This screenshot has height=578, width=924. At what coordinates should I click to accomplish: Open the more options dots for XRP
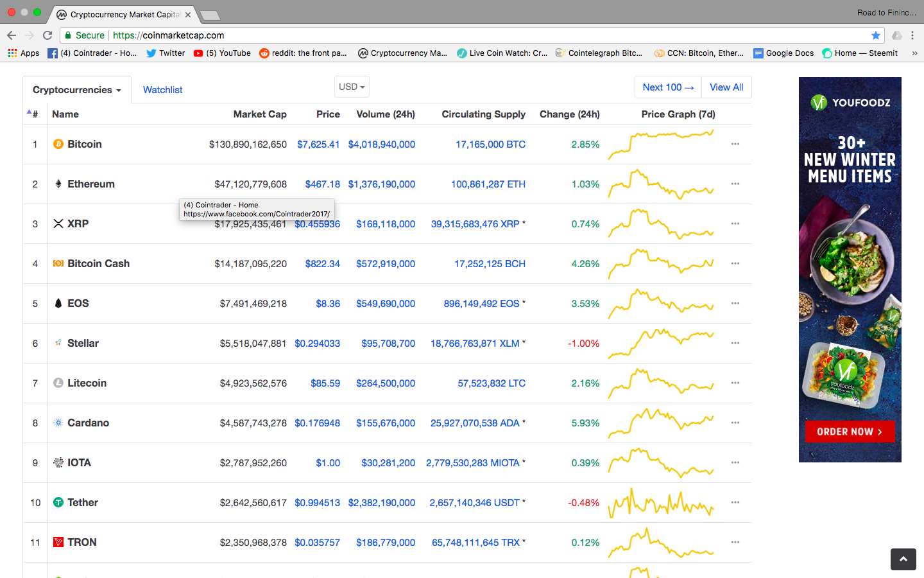735,223
